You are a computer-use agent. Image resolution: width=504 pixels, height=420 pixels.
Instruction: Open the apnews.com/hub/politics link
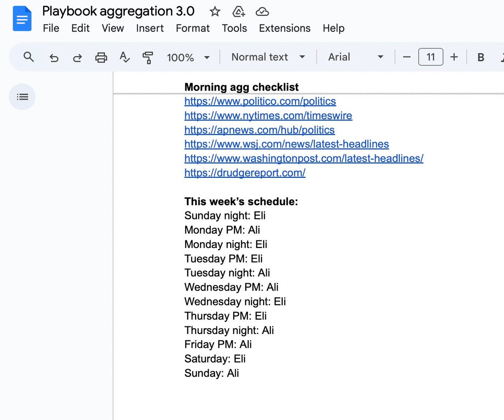(260, 130)
